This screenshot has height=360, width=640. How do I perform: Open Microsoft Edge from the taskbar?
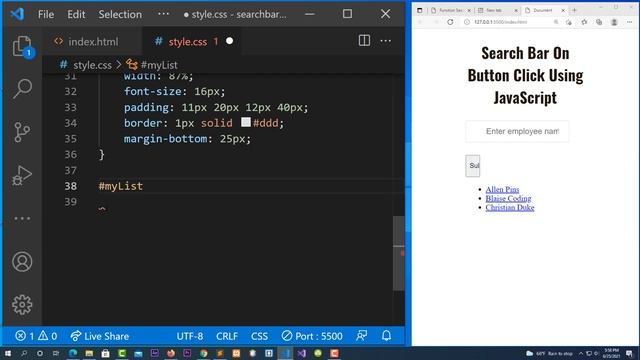73,353
